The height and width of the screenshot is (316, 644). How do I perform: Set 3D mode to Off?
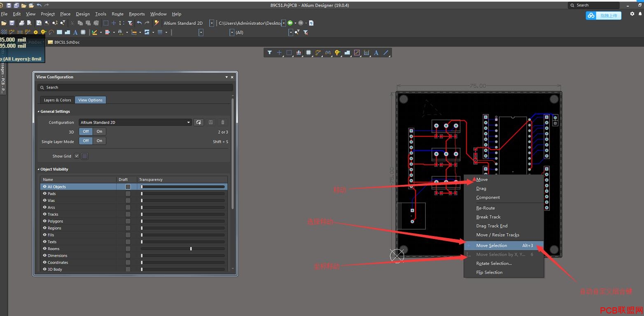tap(86, 131)
